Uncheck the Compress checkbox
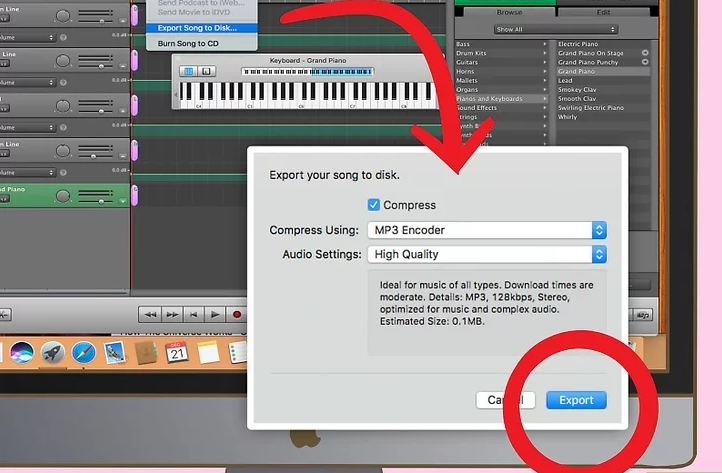The image size is (722, 473). coord(373,204)
